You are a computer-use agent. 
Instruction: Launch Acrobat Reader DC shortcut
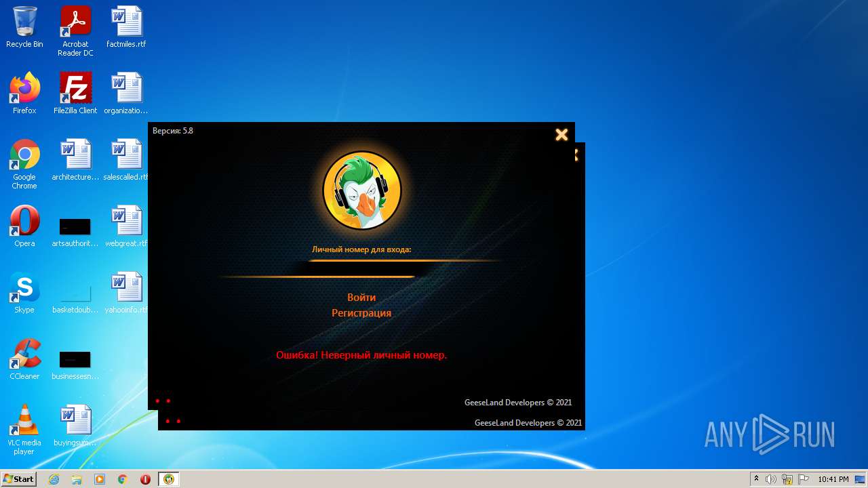coord(75,31)
